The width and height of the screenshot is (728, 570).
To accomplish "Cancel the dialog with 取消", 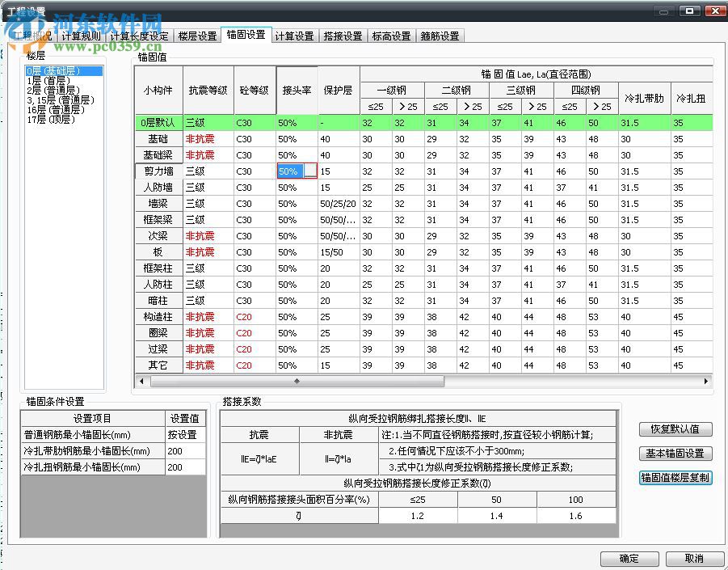I will tap(694, 559).
